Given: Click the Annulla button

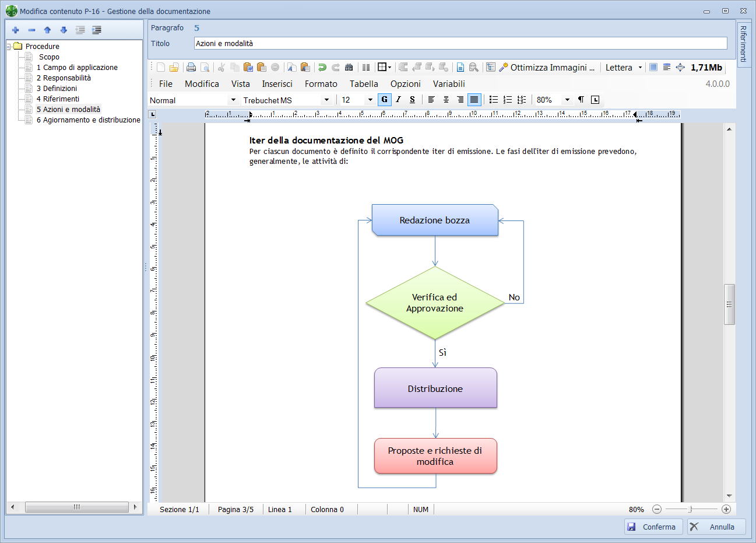Looking at the screenshot, I should 716,527.
